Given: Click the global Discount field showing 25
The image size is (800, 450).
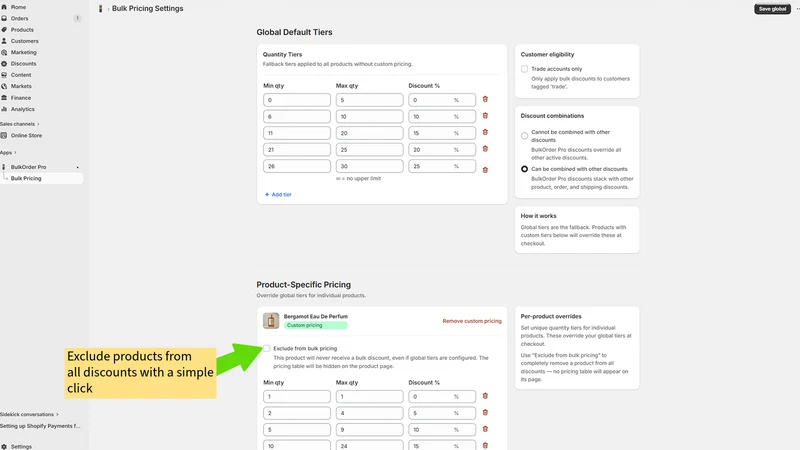Looking at the screenshot, I should point(442,166).
